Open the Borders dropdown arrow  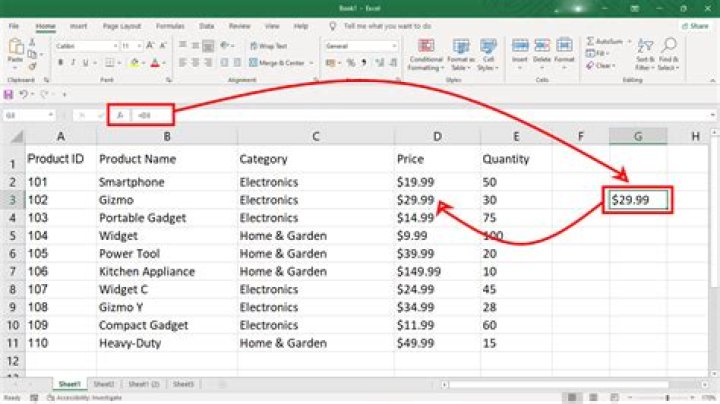[x=119, y=63]
